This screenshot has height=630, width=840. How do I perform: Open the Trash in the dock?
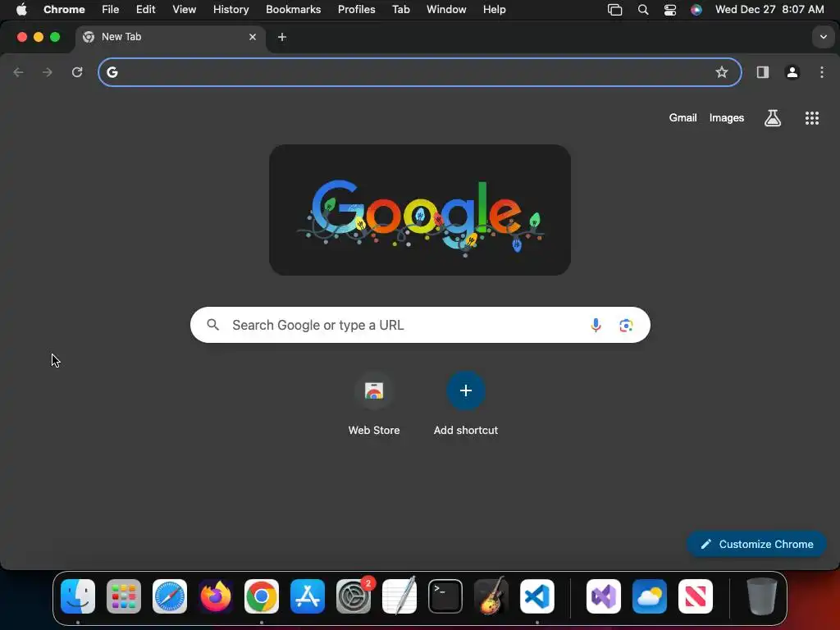point(761,596)
